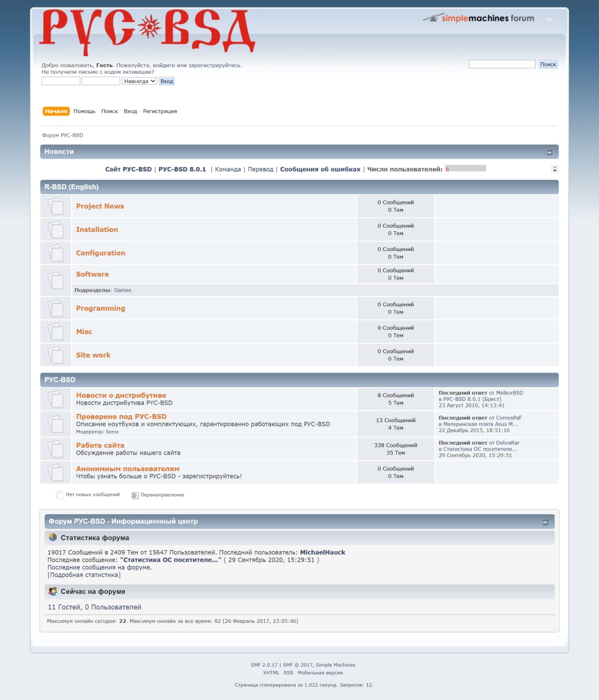This screenshot has width=599, height=700.
Task: Open the РУС-BSD 8.0.1 news link
Action: pyautogui.click(x=182, y=170)
